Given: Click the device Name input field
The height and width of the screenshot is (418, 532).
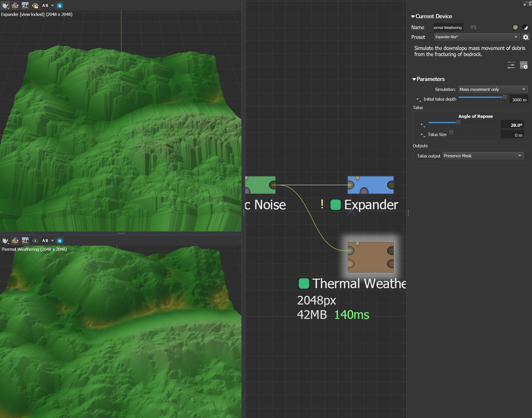Looking at the screenshot, I should tap(448, 27).
